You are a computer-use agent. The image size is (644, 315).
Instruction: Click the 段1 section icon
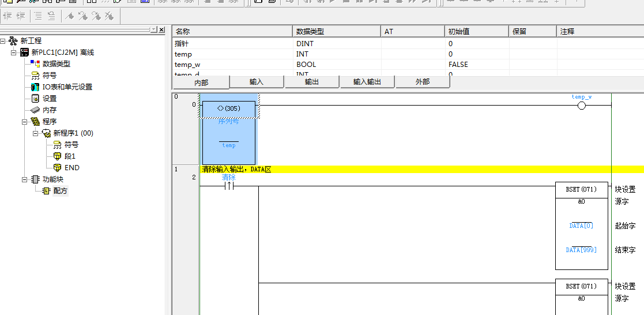57,156
